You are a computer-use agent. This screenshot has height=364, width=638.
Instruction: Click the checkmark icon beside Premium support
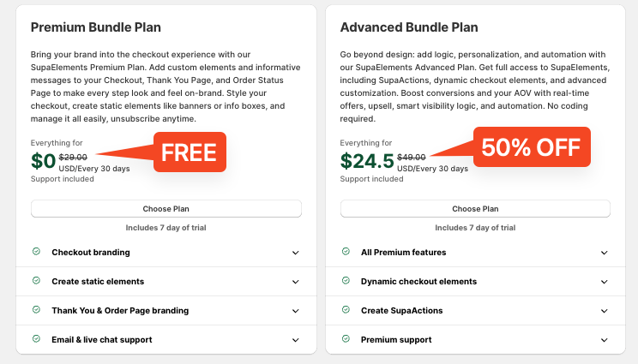coord(346,339)
